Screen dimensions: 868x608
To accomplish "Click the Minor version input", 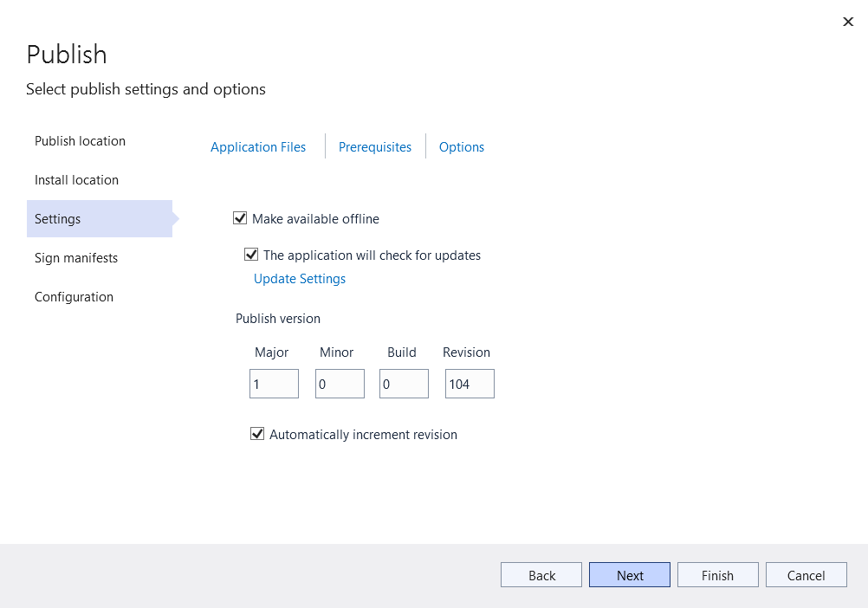I will [340, 384].
